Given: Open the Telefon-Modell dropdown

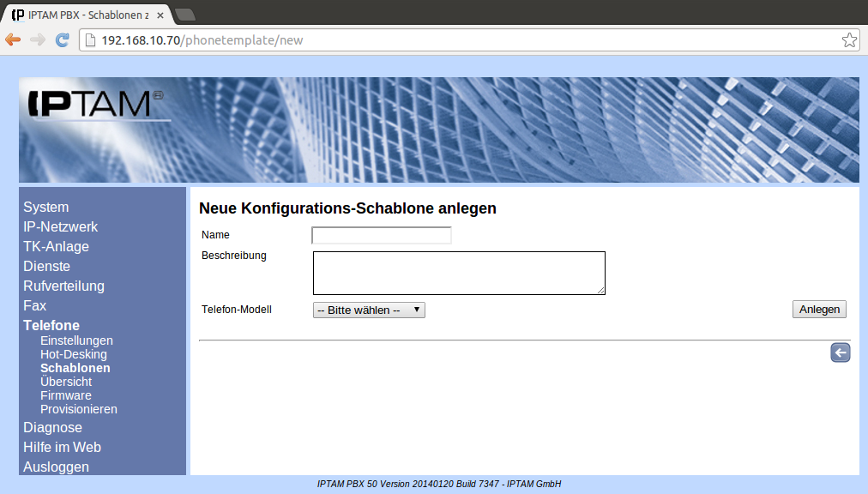Looking at the screenshot, I should [x=369, y=310].
